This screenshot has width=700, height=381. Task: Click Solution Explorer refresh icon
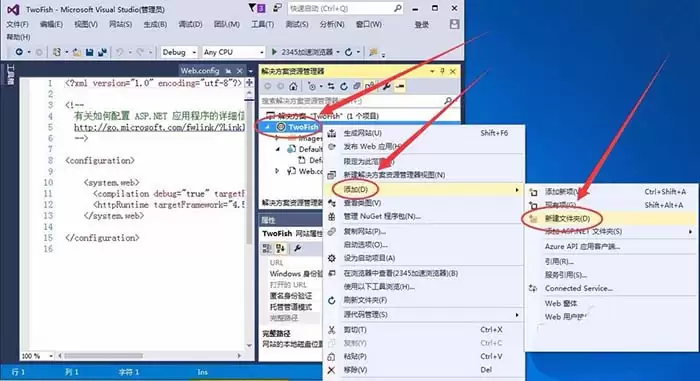click(344, 86)
